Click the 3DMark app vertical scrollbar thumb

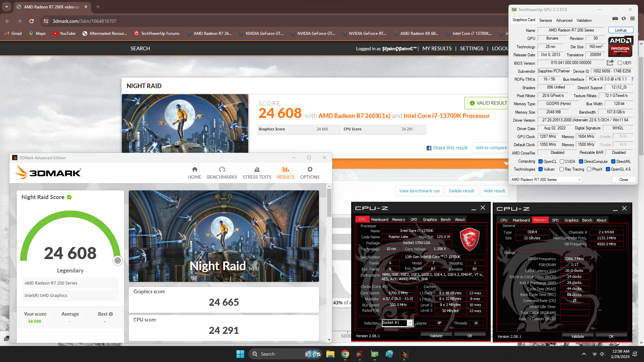(329, 202)
